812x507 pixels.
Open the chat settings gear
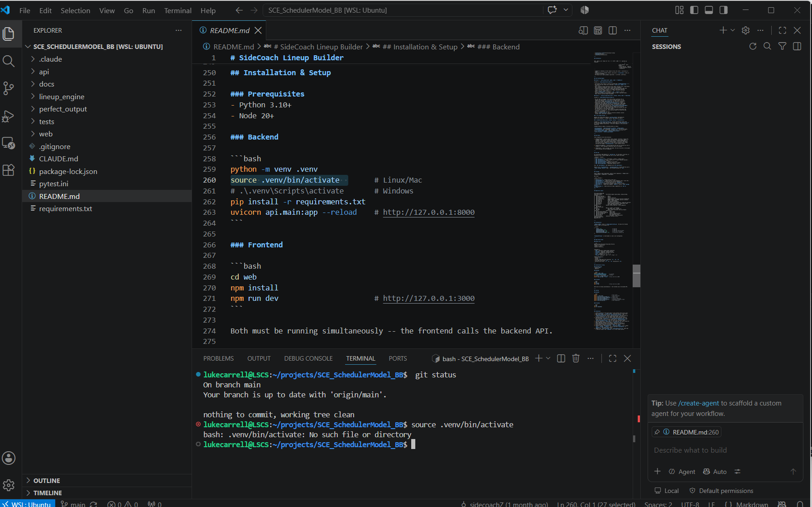[x=746, y=30]
